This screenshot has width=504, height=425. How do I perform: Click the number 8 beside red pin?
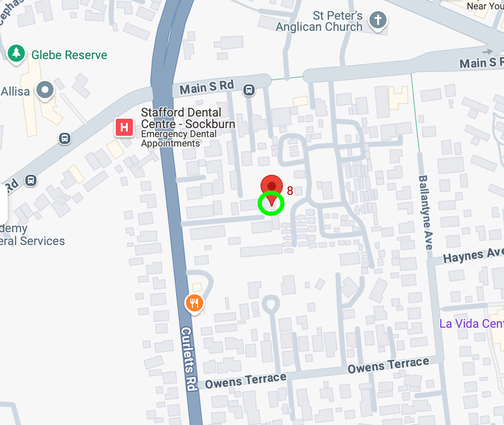(290, 191)
